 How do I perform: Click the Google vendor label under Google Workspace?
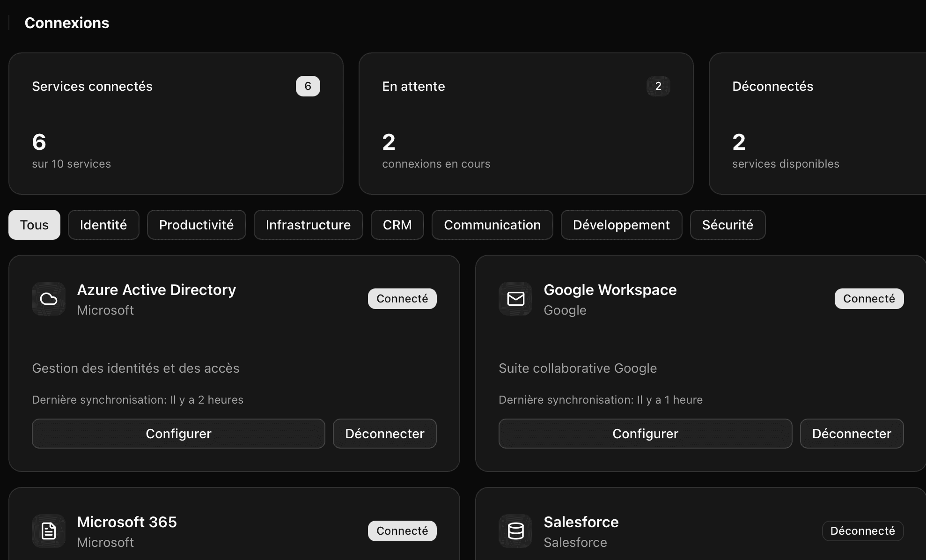(x=565, y=310)
